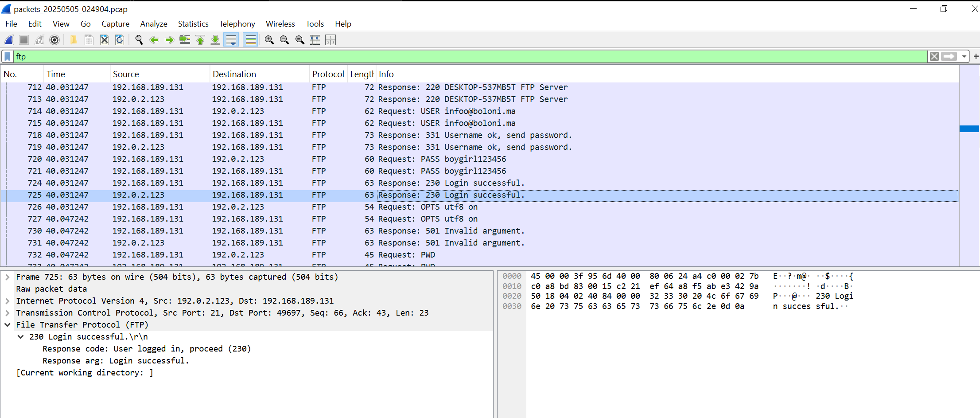980x418 pixels.
Task: Open the File menu
Action: 11,24
